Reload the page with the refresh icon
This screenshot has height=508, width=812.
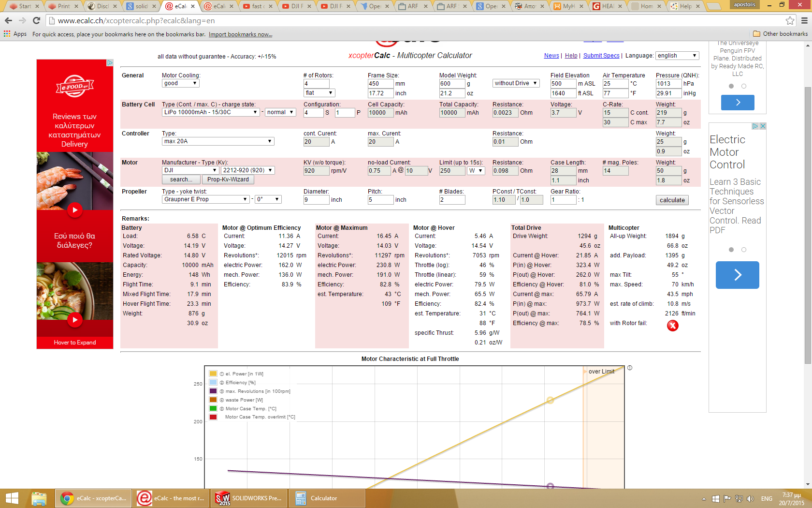[36, 20]
